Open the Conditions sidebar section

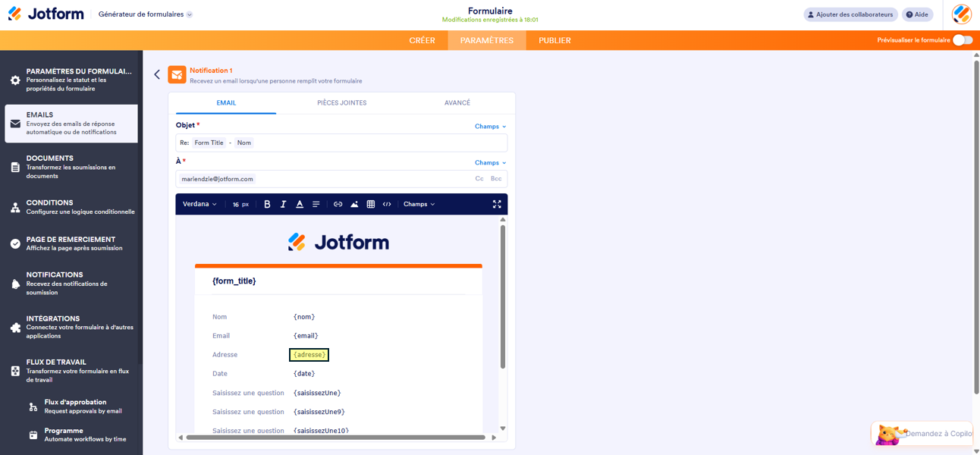[71, 207]
